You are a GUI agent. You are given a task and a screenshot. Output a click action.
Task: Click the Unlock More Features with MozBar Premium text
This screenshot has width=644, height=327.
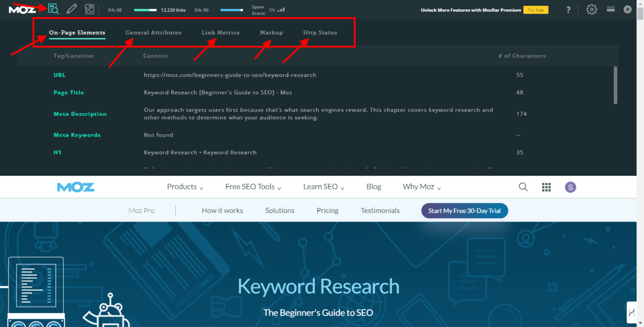point(471,10)
